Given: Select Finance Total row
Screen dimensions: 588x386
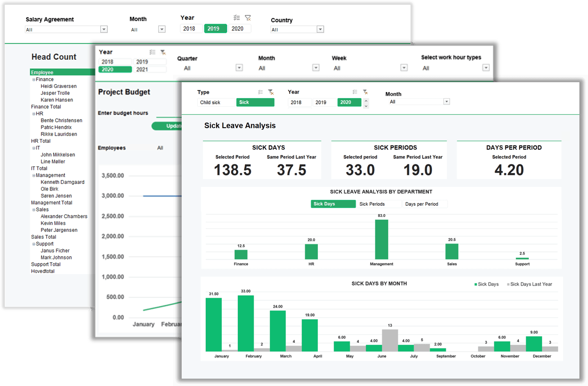Looking at the screenshot, I should pyautogui.click(x=46, y=107).
